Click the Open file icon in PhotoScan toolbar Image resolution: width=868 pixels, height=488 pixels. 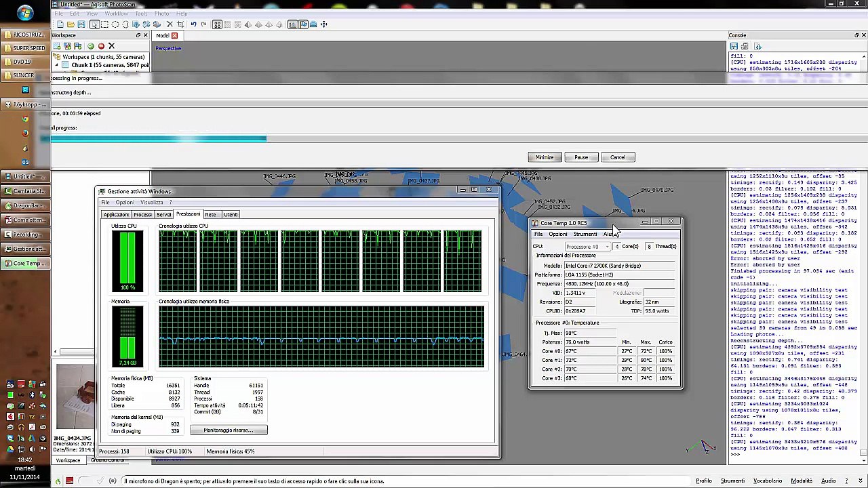[71, 24]
